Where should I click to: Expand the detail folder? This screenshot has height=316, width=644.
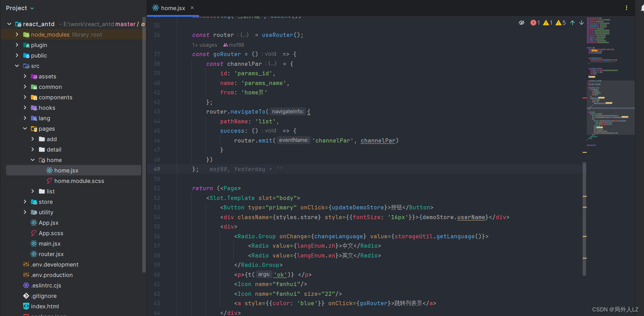click(x=33, y=149)
